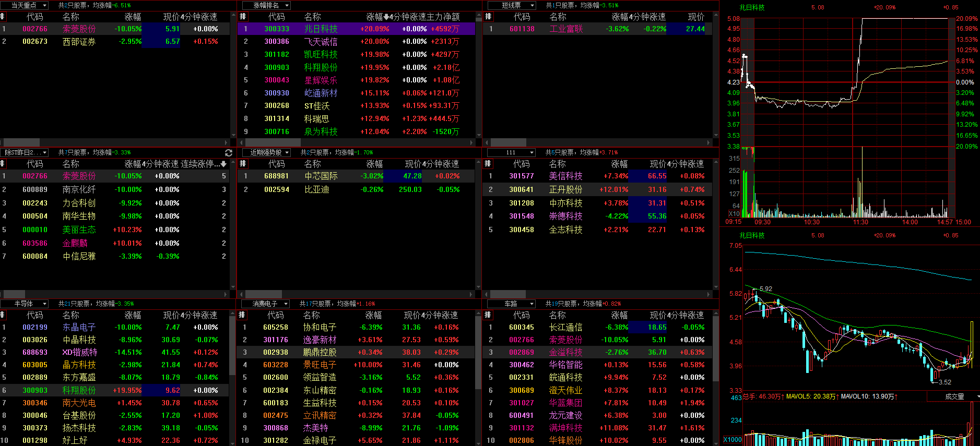Open the 涨幅排名 list dropdown
Screen dimensions: 980x446
tap(266, 5)
